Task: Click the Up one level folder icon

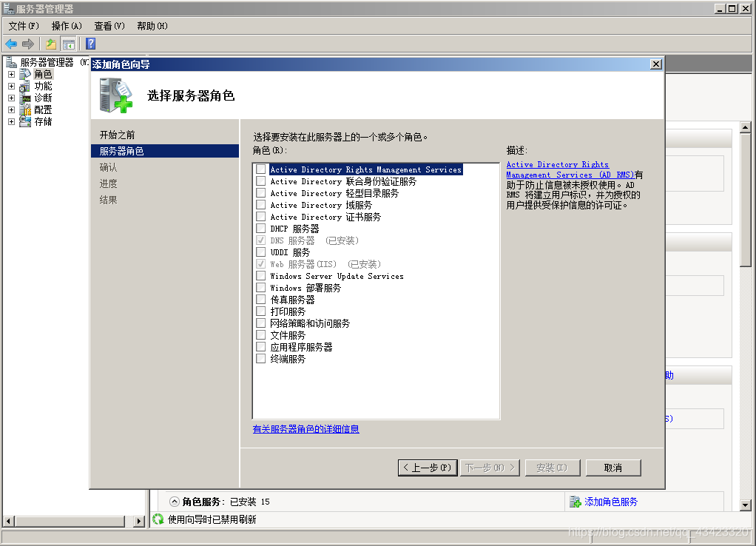Action: 50,44
